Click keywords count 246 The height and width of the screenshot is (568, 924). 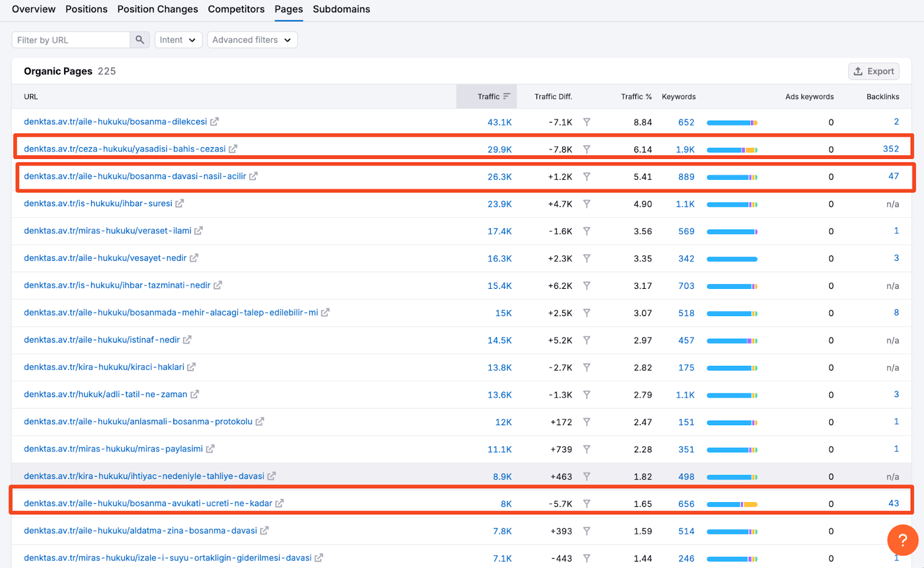click(x=686, y=558)
